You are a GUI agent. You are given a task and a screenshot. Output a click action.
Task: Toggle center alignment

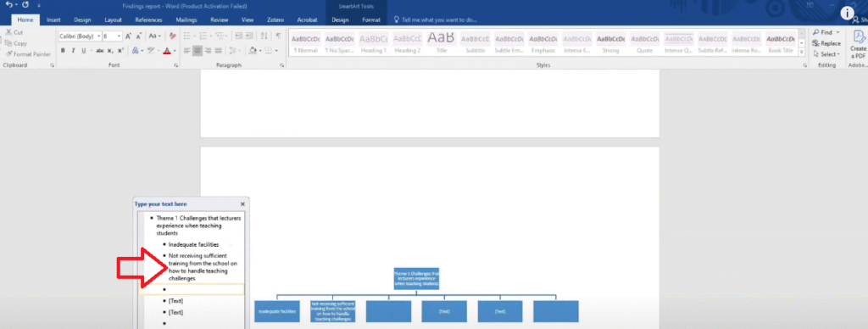[x=198, y=50]
